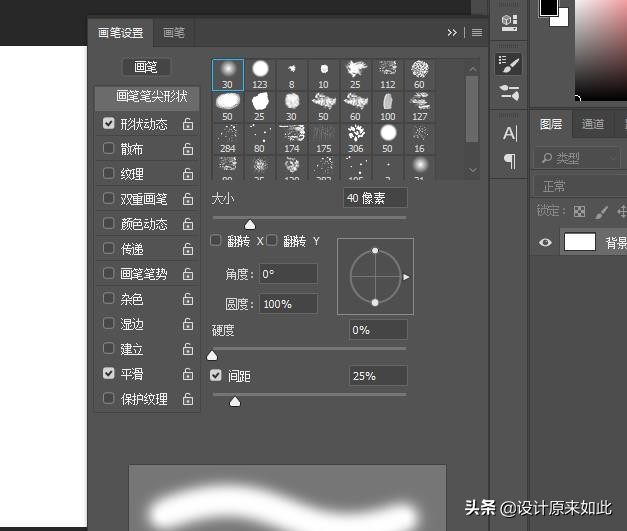The image size is (627, 531).
Task: Toggle Background layer visibility eye
Action: click(x=545, y=242)
